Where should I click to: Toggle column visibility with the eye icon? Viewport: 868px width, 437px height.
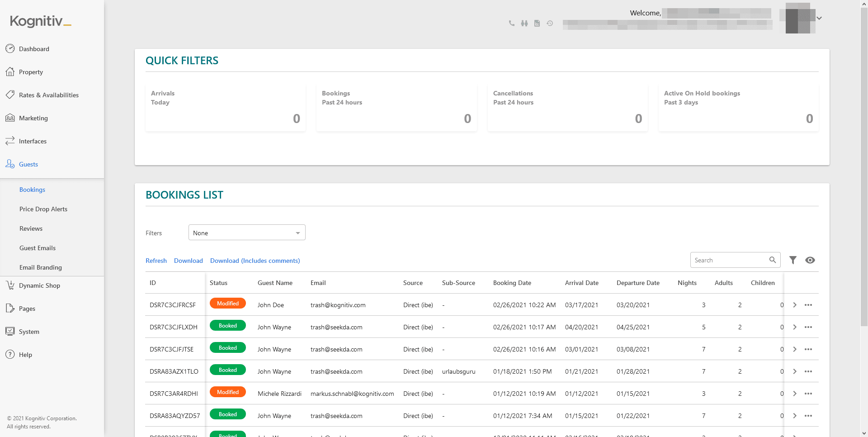tap(810, 260)
